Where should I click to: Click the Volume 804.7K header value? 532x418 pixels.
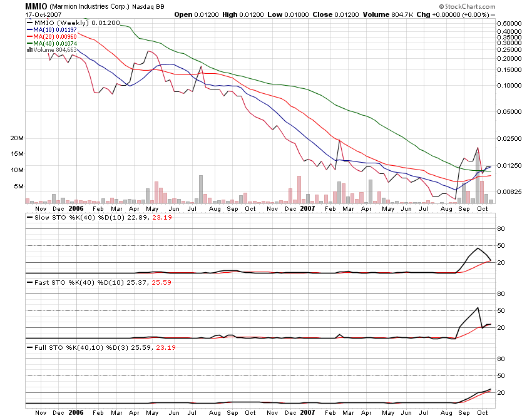pos(388,14)
